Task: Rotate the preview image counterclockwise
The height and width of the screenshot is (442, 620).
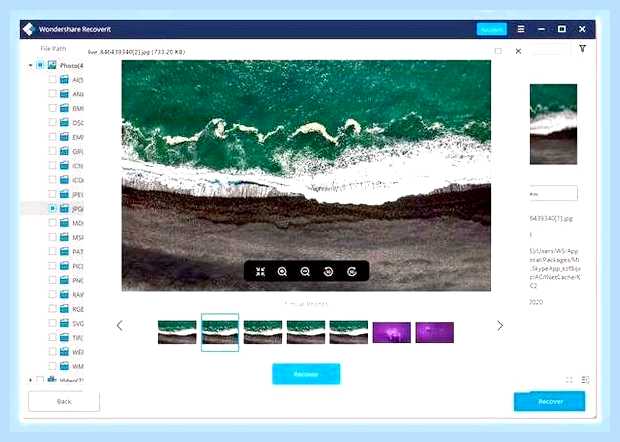Action: click(x=328, y=272)
